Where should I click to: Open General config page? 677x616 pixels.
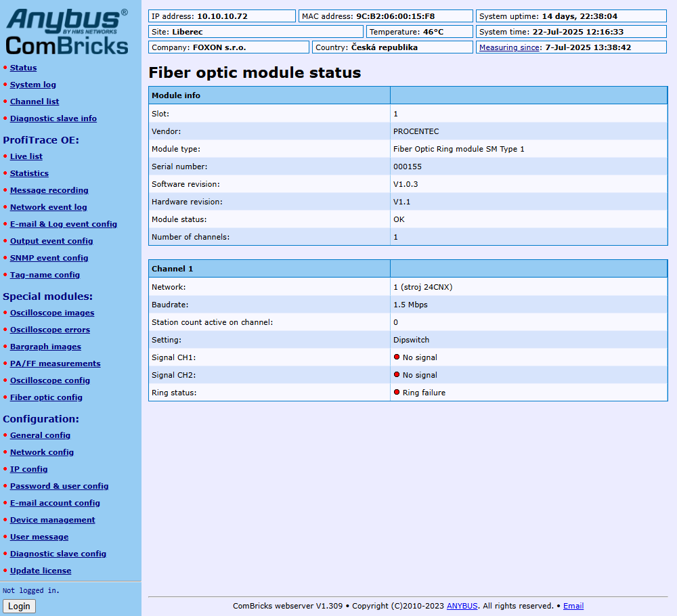point(40,435)
